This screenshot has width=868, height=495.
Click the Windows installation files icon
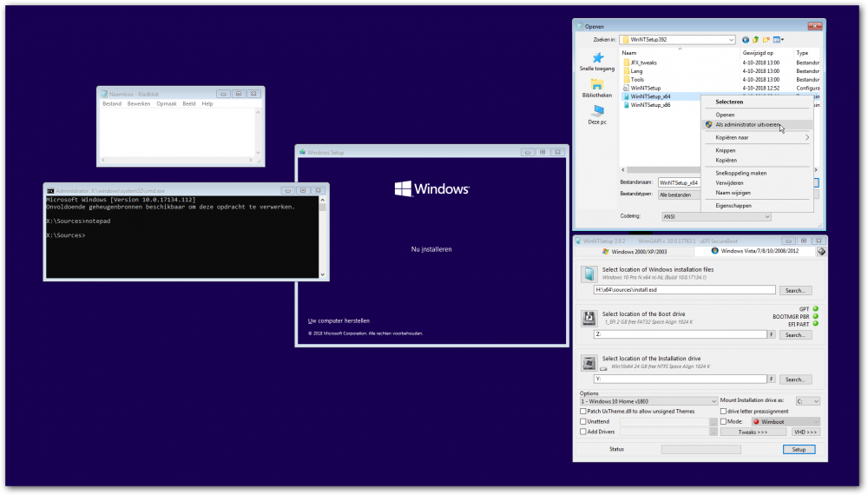tap(589, 274)
